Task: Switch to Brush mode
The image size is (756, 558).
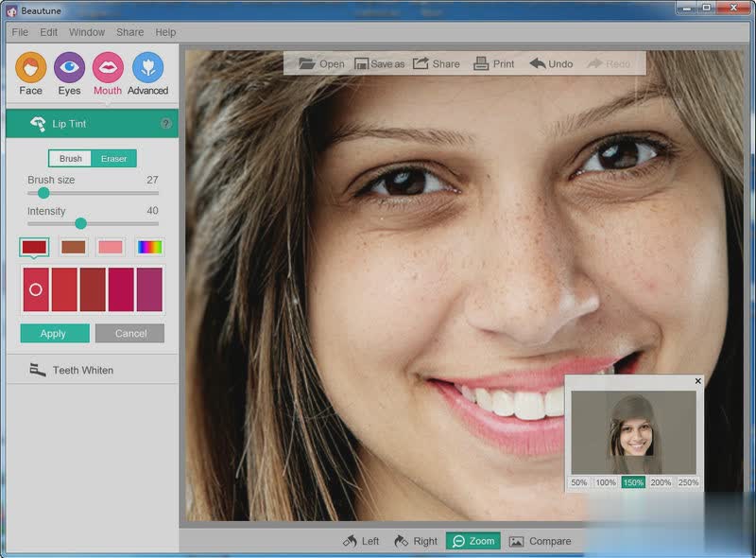Action: pyautogui.click(x=71, y=159)
